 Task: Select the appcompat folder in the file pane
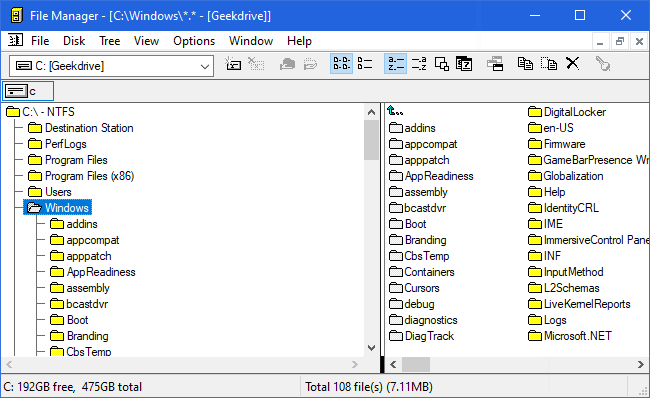(x=423, y=144)
